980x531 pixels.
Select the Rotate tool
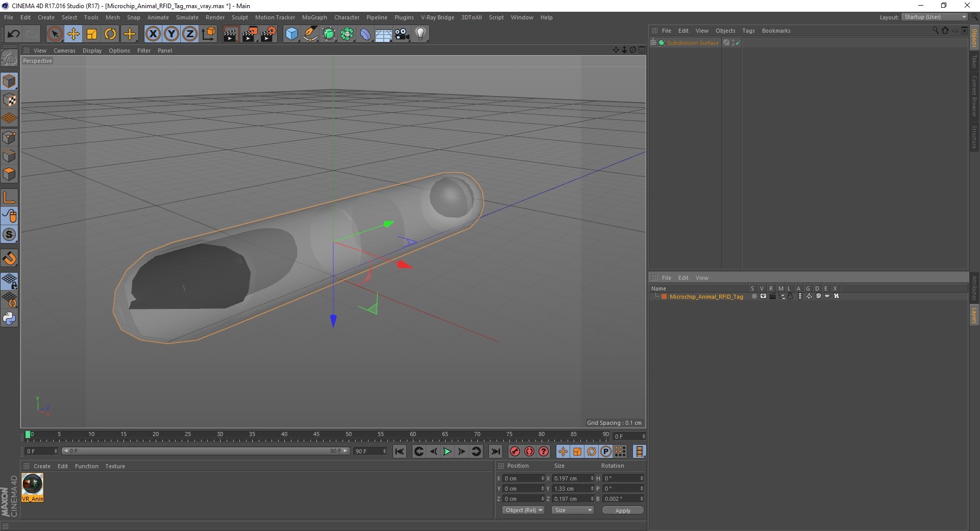[110, 34]
